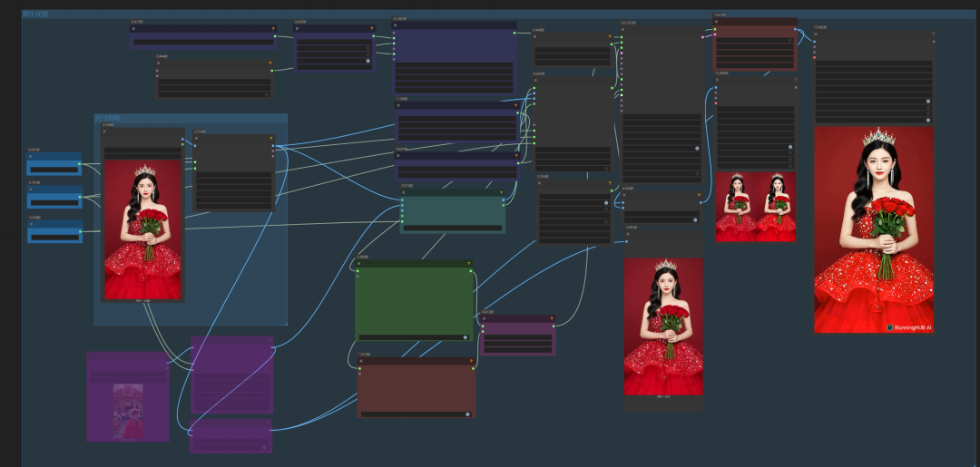Toggle the first switch in the purple three-toggle node
This screenshot has height=467, width=980.
(x=368, y=48)
